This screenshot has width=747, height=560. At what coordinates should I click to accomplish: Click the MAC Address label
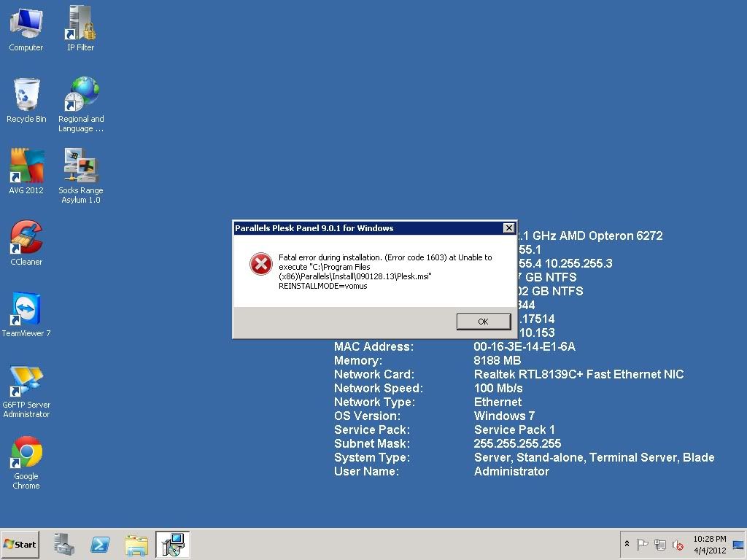[374, 346]
